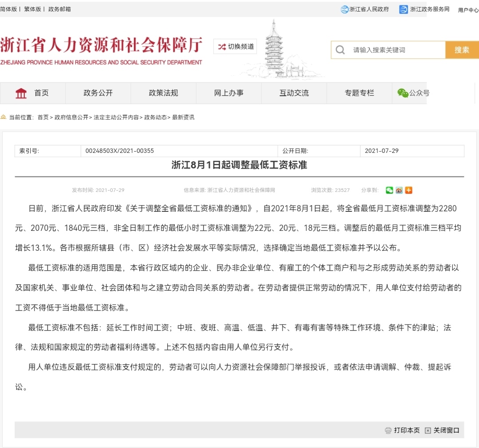Open the 政务公开 navigation tab

point(98,93)
